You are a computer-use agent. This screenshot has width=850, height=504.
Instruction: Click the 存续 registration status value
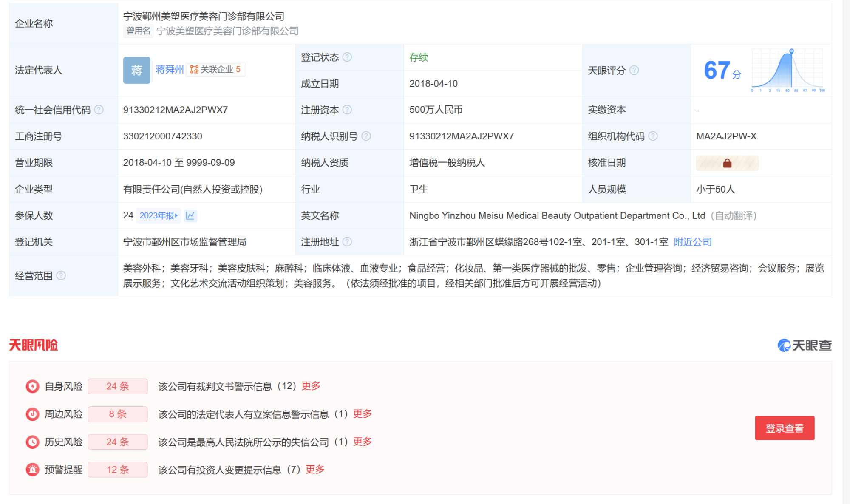(419, 57)
